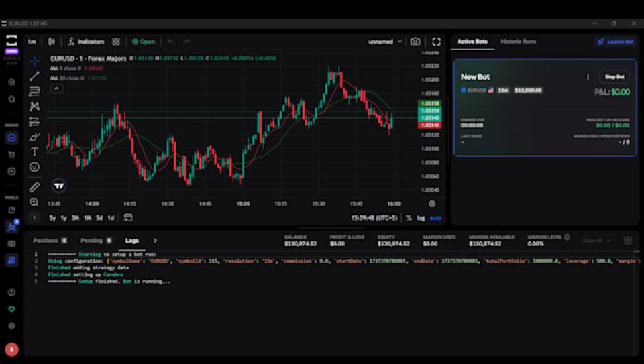The image size is (644, 364).
Task: Take a chart snapshot with camera icon
Action: pos(415,42)
